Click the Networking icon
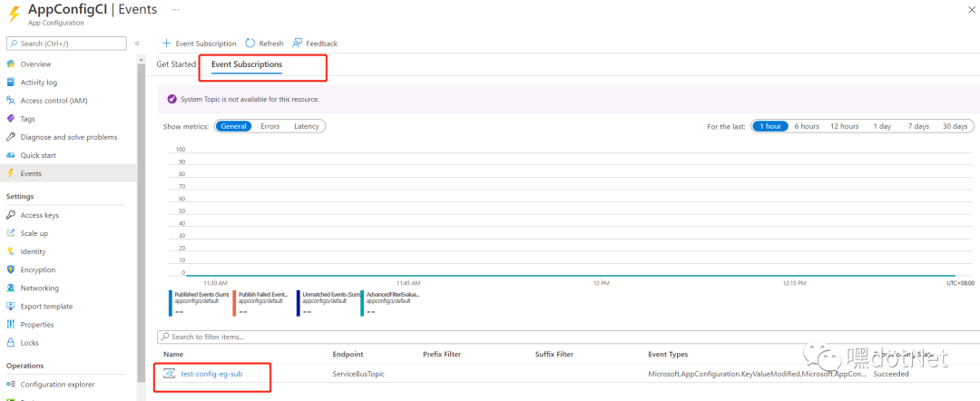 click(11, 288)
